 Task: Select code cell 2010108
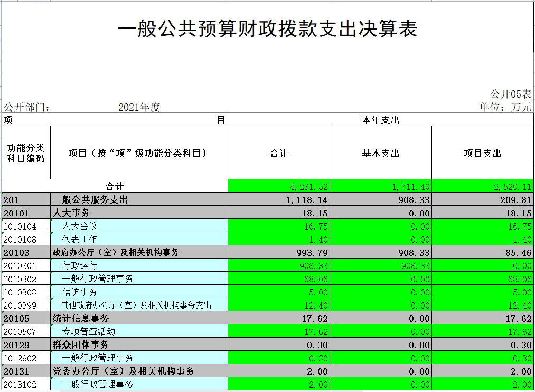tap(26, 239)
